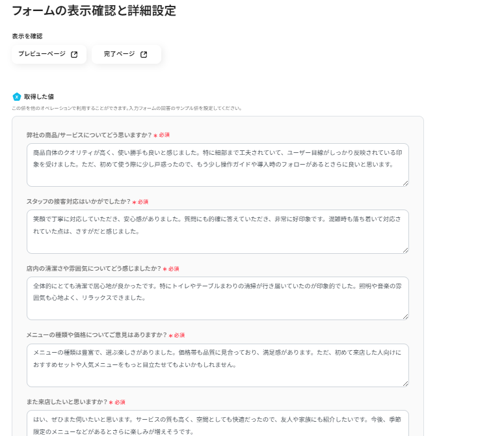The image size is (504, 436).
Task: Click the 必須 mark beside 店内の清潔さ question
Action: (171, 269)
